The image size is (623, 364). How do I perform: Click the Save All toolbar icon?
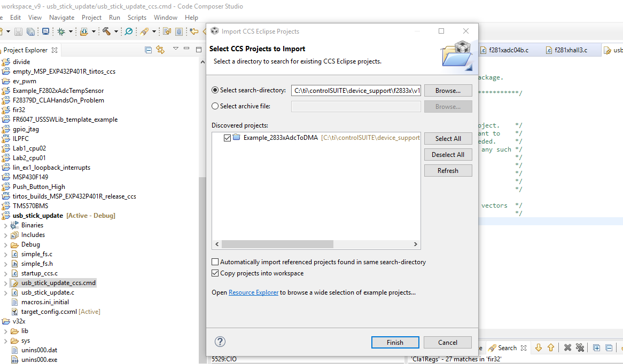click(30, 31)
